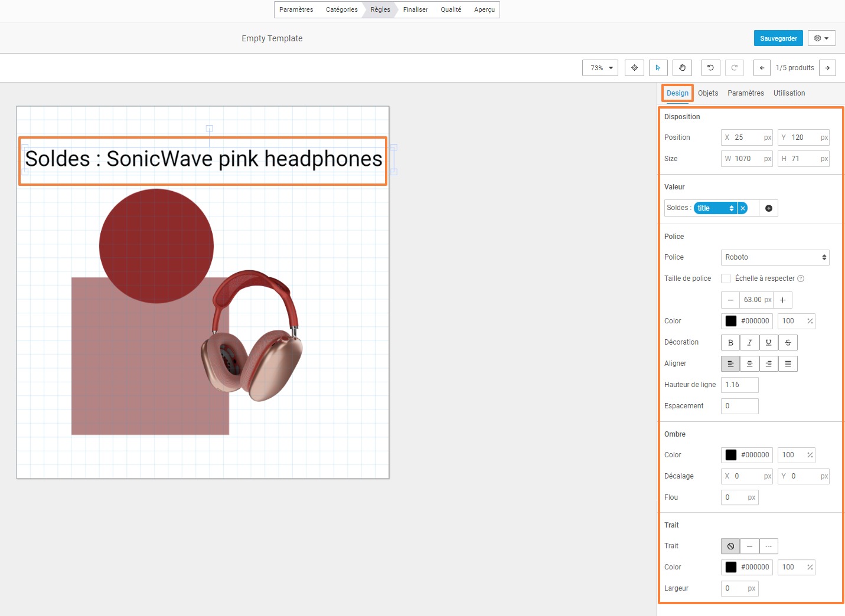Select the hand pan tool
Viewport: 845px width, 616px height.
click(682, 68)
